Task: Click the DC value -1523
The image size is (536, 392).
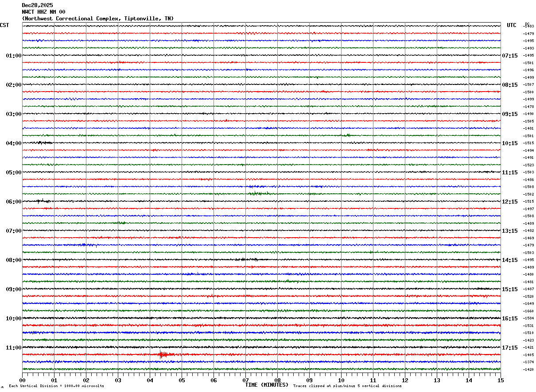Action: 528,165
